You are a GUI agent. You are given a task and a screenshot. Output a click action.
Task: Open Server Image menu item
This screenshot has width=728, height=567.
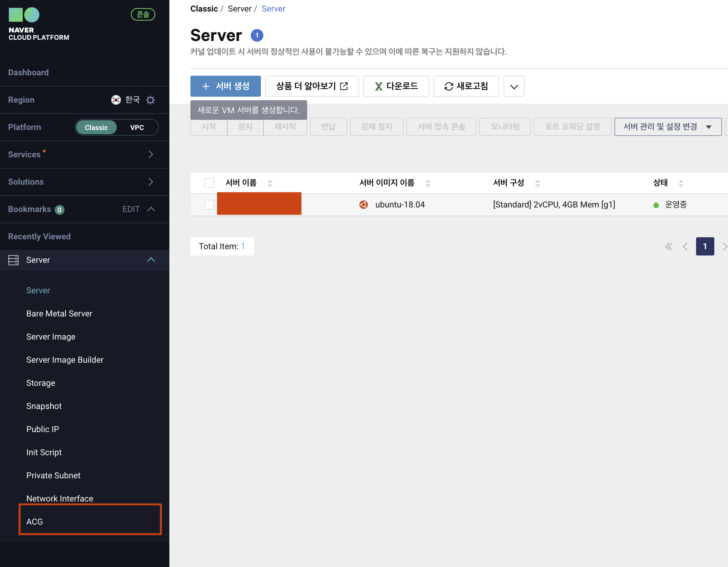pyautogui.click(x=51, y=337)
